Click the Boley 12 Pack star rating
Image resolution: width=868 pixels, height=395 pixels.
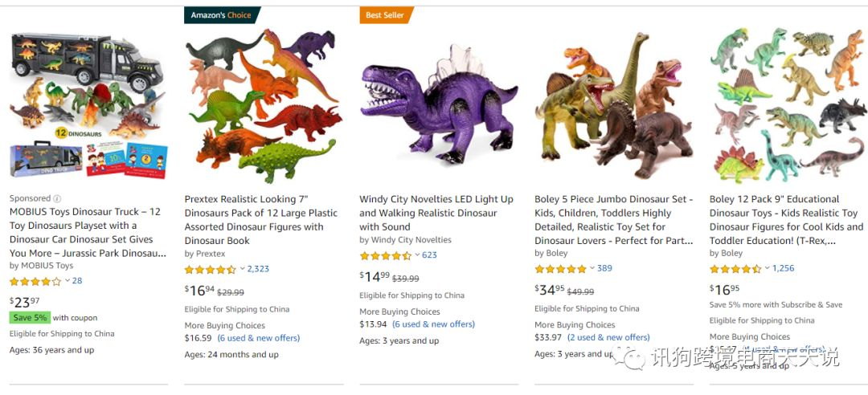pyautogui.click(x=735, y=269)
